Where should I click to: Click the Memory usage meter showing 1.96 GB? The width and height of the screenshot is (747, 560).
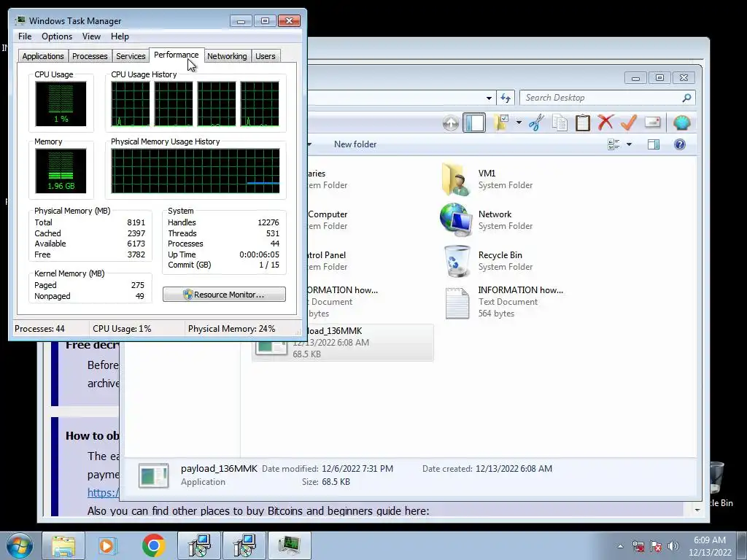[x=61, y=171]
